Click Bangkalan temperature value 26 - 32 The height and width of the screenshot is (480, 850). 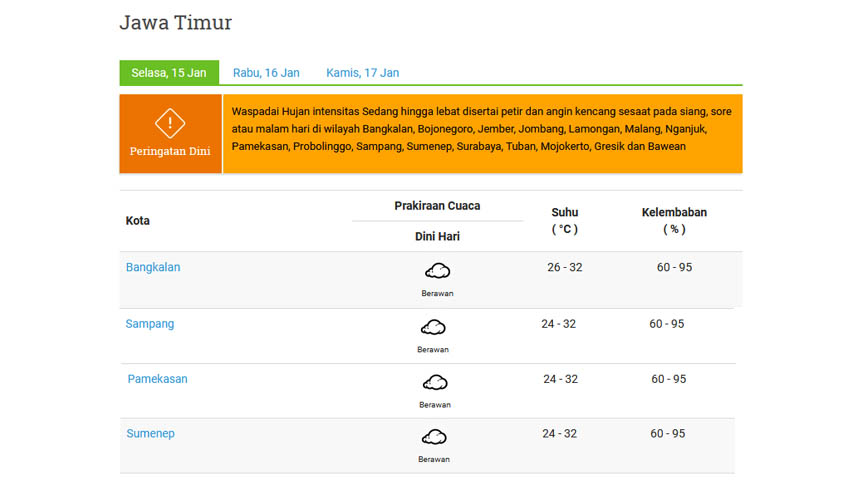[565, 267]
